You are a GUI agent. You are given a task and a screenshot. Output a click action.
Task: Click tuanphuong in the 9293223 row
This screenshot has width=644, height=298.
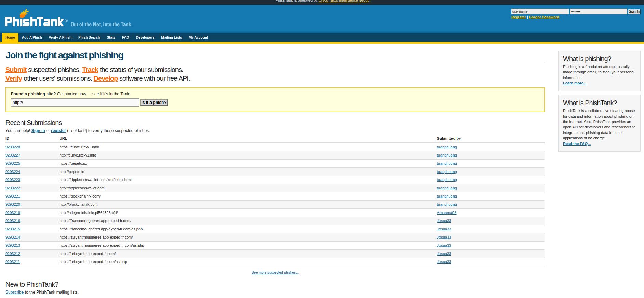pos(447,180)
